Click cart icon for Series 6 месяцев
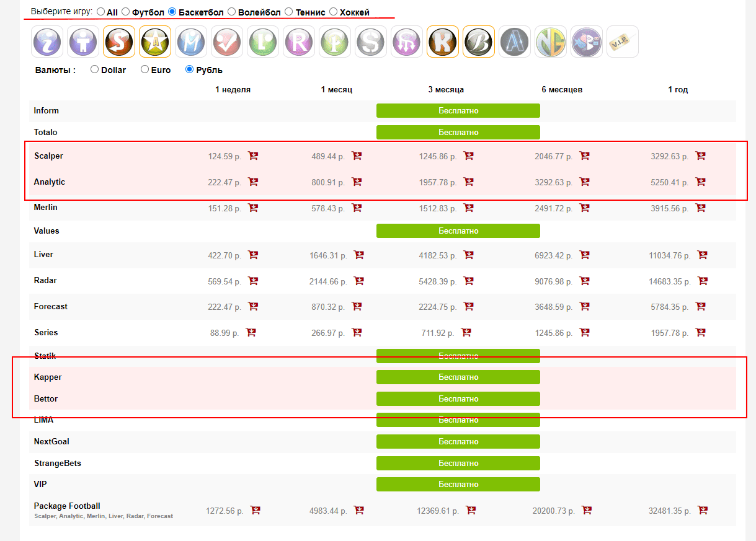Image resolution: width=756 pixels, height=541 pixels. (x=584, y=333)
